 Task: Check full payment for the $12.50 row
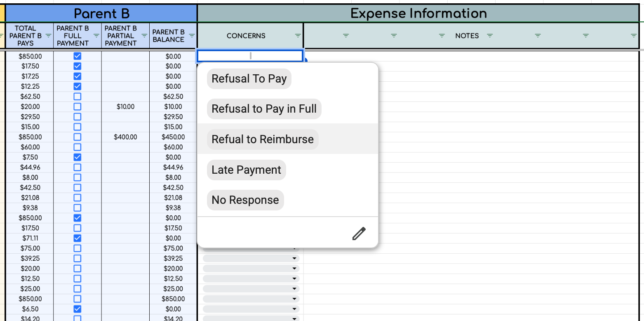pyautogui.click(x=77, y=279)
